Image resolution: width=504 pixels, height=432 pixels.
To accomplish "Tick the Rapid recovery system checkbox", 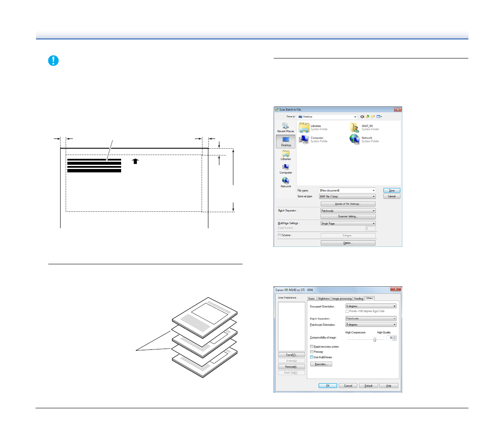I will (x=312, y=346).
